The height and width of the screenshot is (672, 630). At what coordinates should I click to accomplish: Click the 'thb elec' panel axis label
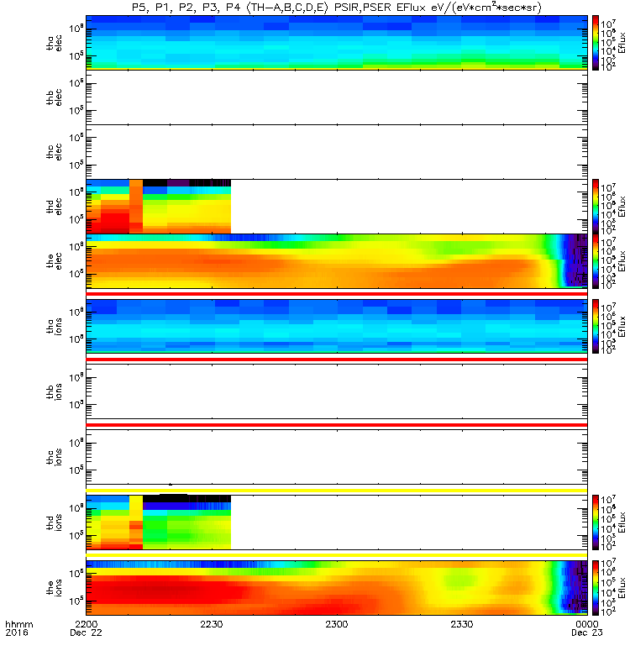tap(54, 97)
